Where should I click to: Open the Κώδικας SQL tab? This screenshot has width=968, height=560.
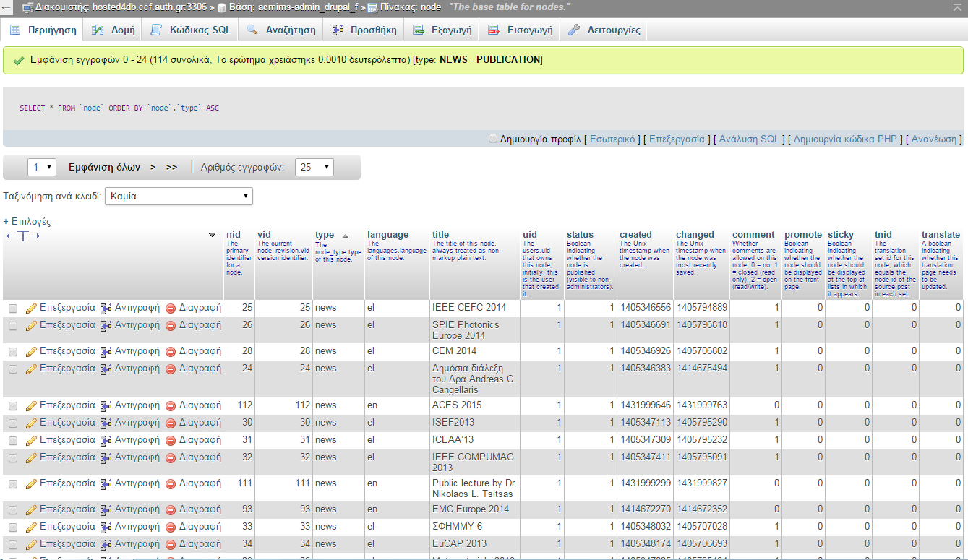[x=191, y=30]
